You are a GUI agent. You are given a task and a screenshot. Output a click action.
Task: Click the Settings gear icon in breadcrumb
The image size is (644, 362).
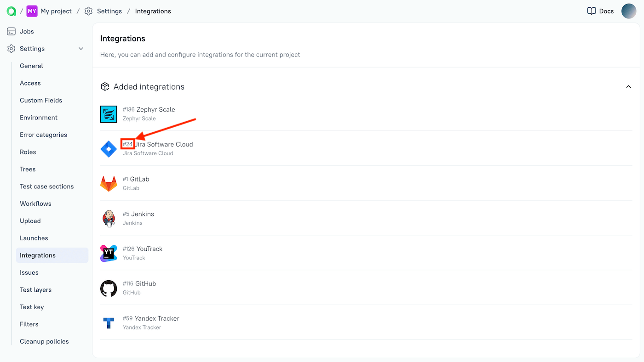coord(88,11)
